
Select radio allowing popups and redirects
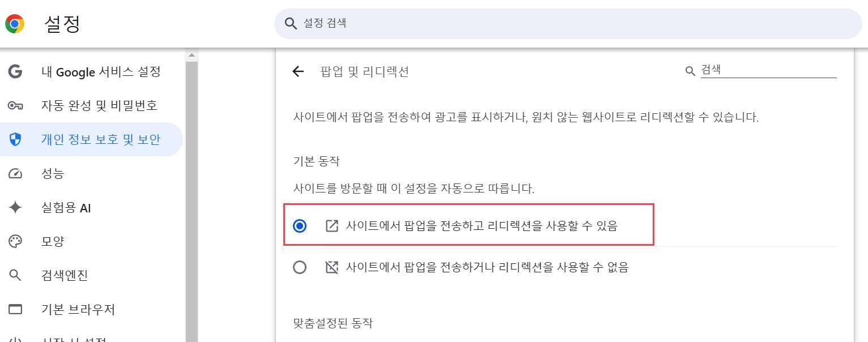click(x=300, y=226)
